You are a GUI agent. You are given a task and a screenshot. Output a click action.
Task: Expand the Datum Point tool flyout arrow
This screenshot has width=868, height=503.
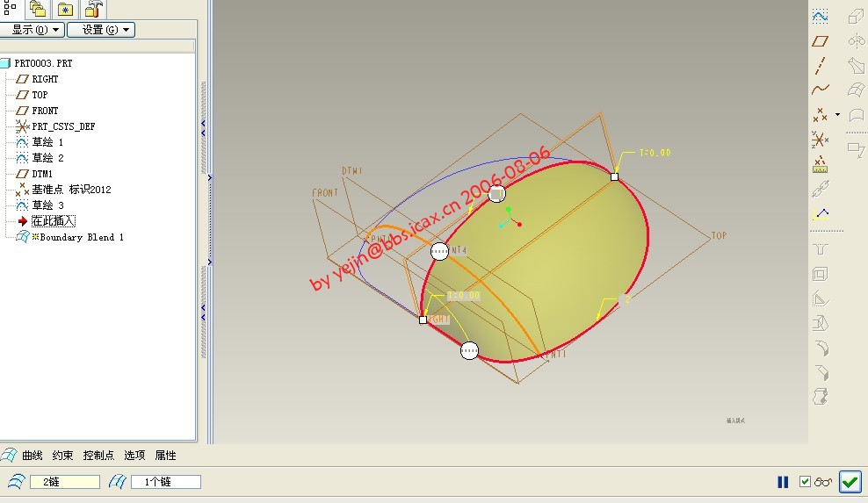pos(837,114)
